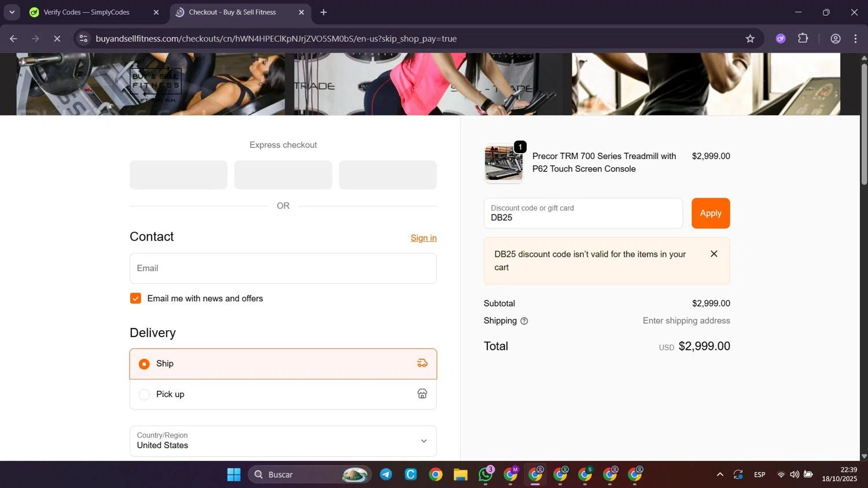Open WhatsApp from the taskbar

point(486,475)
